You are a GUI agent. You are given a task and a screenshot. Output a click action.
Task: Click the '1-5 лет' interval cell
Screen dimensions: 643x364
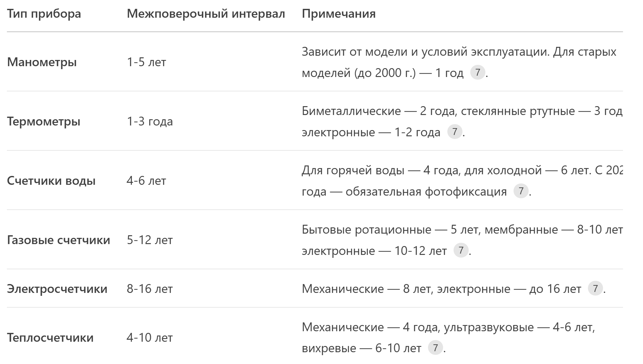coord(146,62)
